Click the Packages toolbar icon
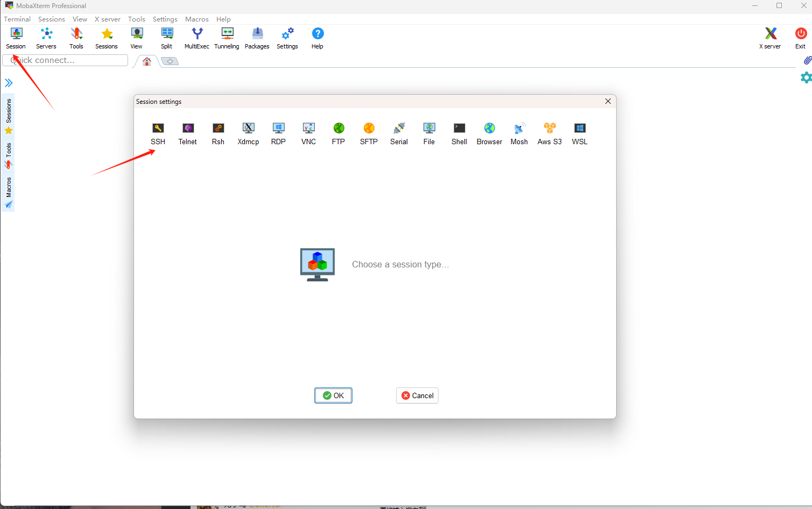 pyautogui.click(x=257, y=38)
